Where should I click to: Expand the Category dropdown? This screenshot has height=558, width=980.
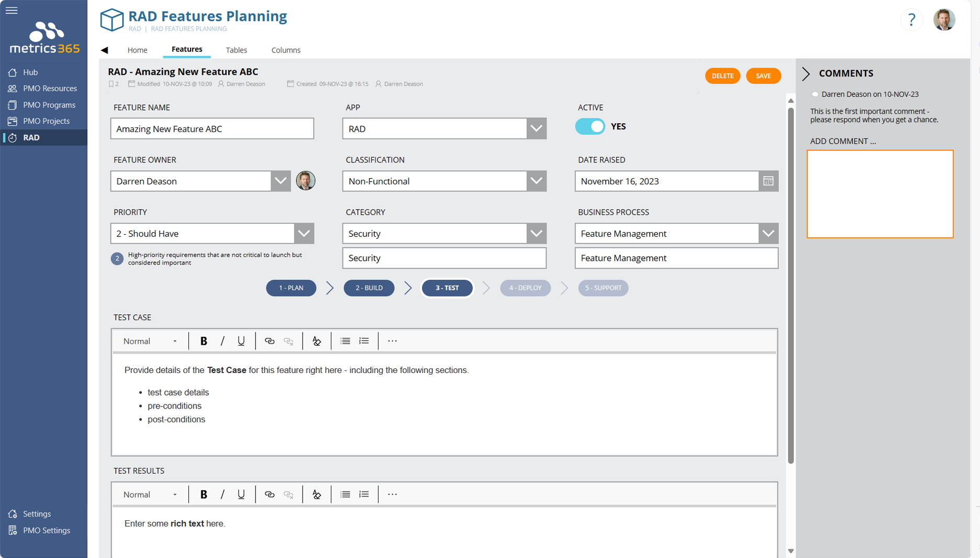536,234
